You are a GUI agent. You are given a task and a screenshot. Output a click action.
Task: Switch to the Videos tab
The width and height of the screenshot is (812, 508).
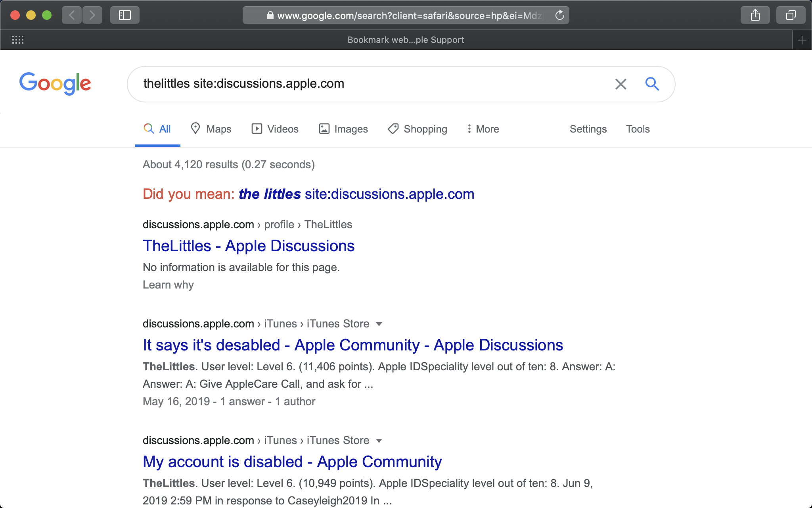tap(275, 129)
